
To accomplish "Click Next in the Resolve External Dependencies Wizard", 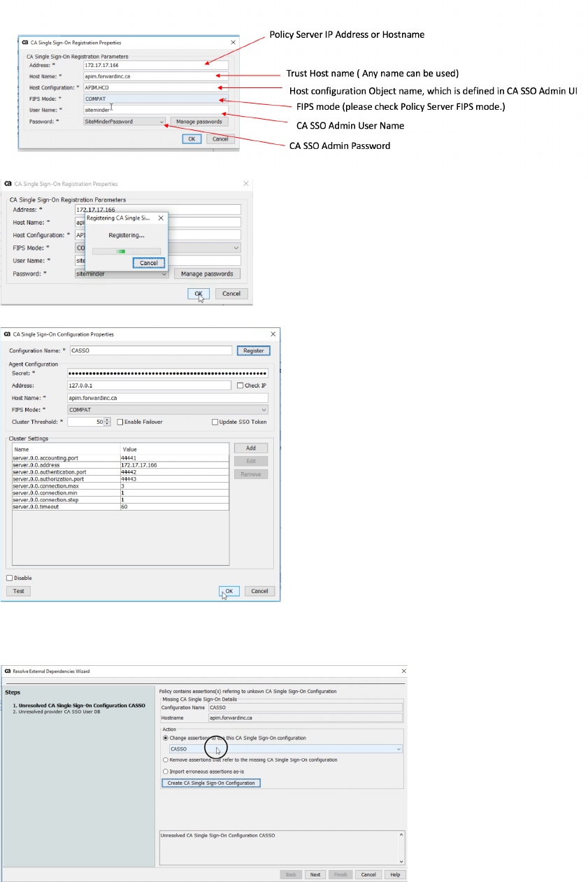I will (315, 874).
